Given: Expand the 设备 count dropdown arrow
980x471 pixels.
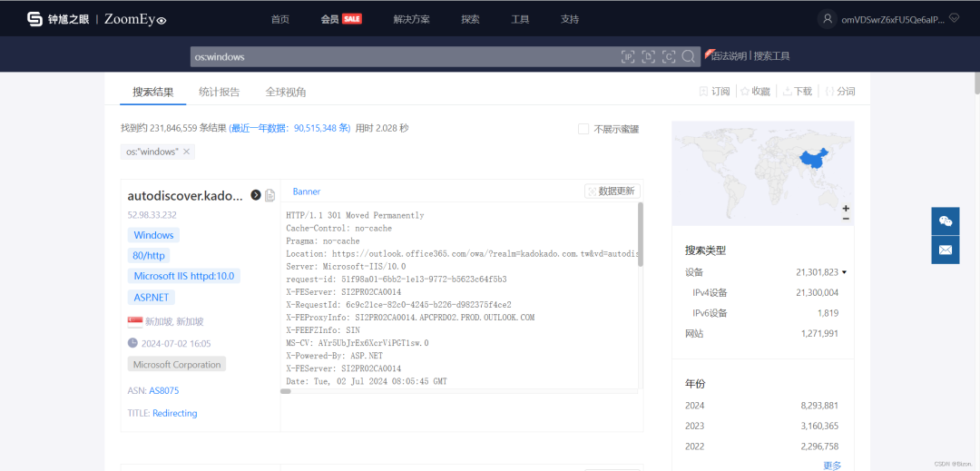Looking at the screenshot, I should click(845, 272).
